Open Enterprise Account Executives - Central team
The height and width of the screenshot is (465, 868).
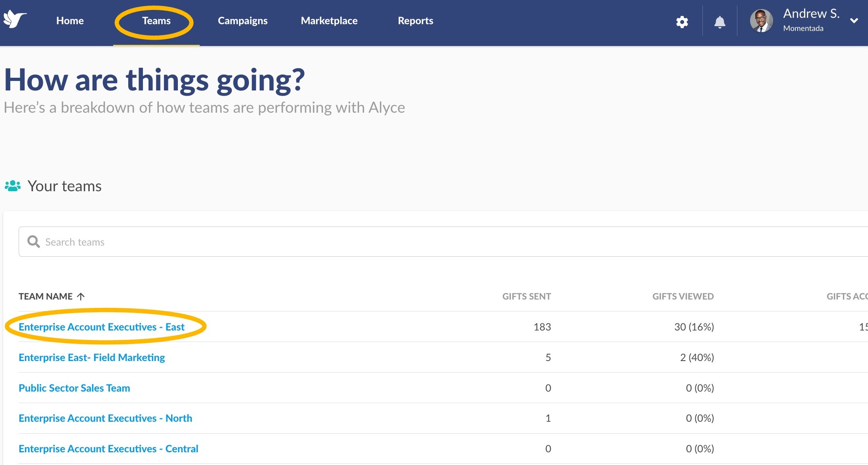(108, 449)
